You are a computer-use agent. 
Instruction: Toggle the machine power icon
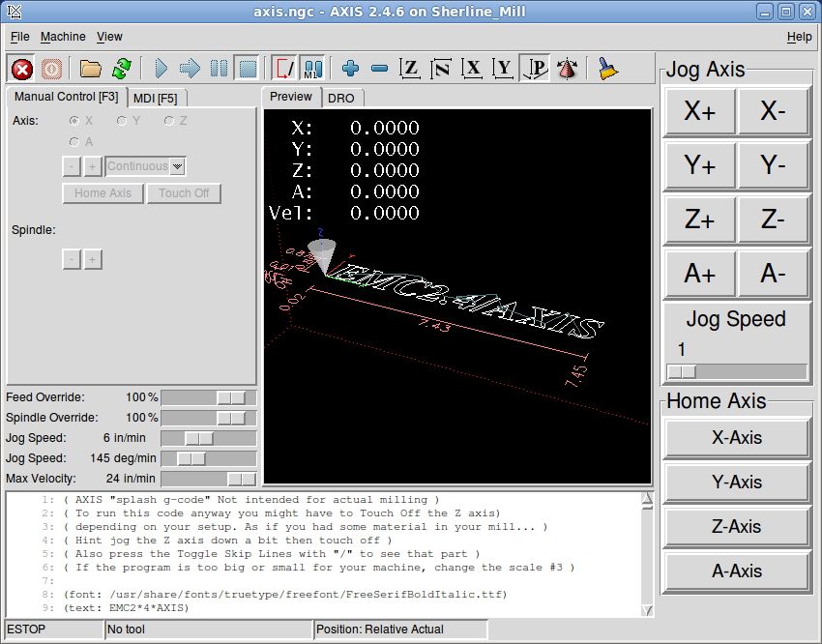[51, 69]
